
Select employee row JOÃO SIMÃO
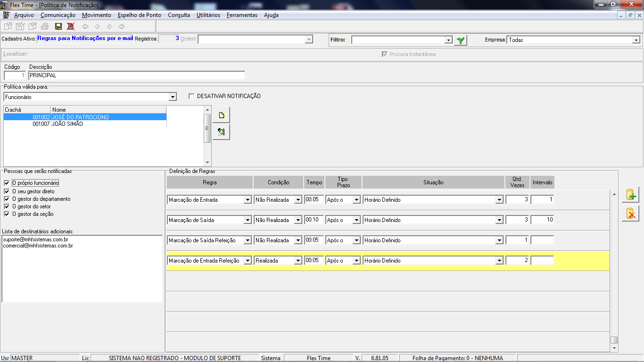(x=85, y=124)
